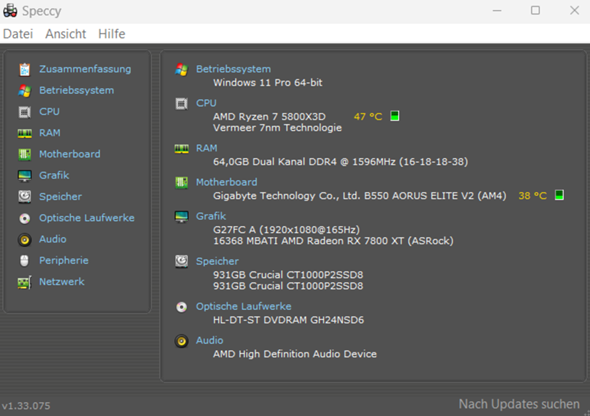Select Speicher in the sidebar
The width and height of the screenshot is (590, 416).
61,197
